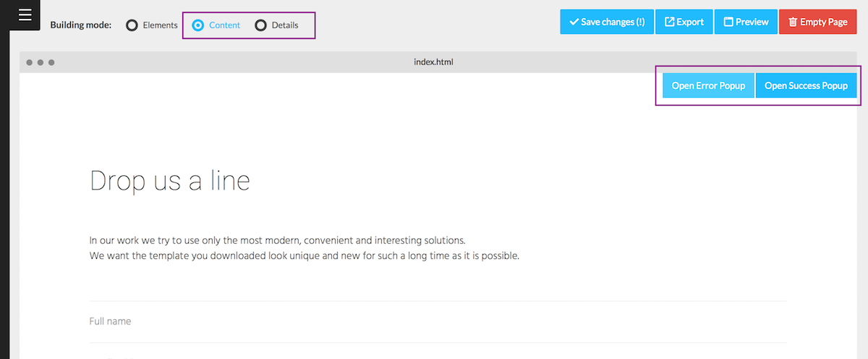Click the checkmark Save changes button
This screenshot has height=359, width=868.
606,22
